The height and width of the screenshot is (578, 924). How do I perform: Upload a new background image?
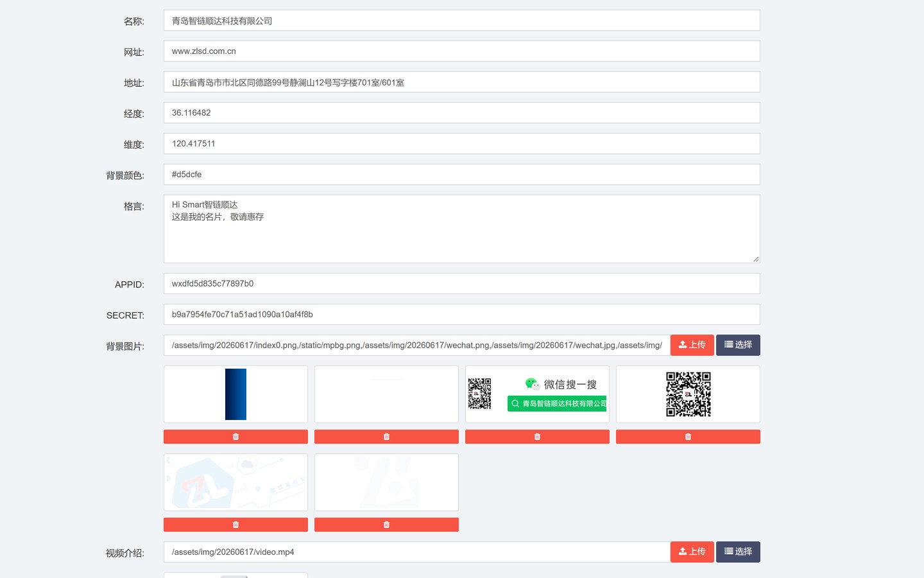[692, 345]
